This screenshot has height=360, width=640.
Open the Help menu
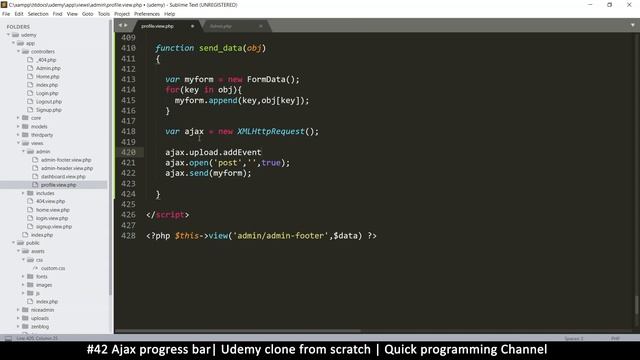169,14
